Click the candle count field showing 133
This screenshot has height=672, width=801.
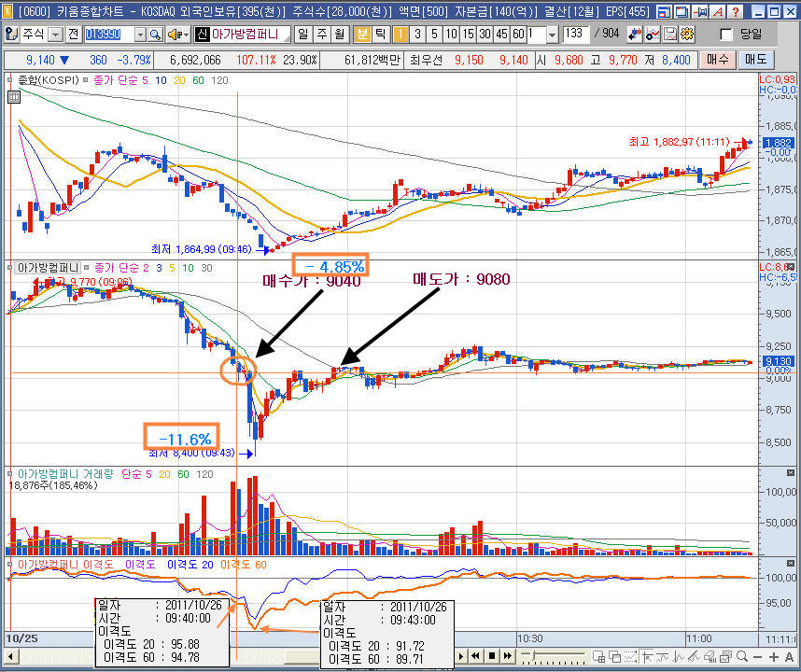coord(576,35)
